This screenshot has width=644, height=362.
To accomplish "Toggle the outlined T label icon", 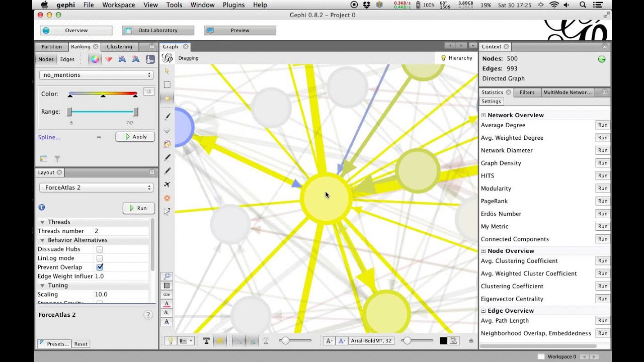I will click(266, 341).
